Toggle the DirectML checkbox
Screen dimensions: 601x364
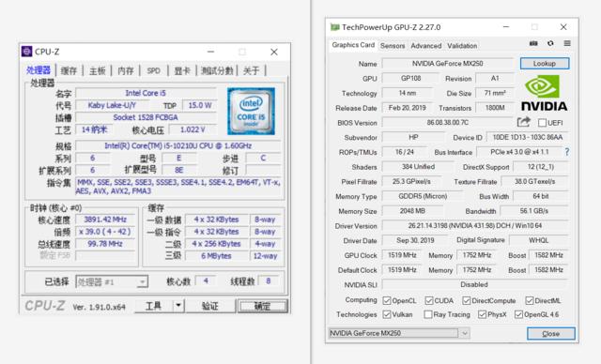click(x=530, y=300)
